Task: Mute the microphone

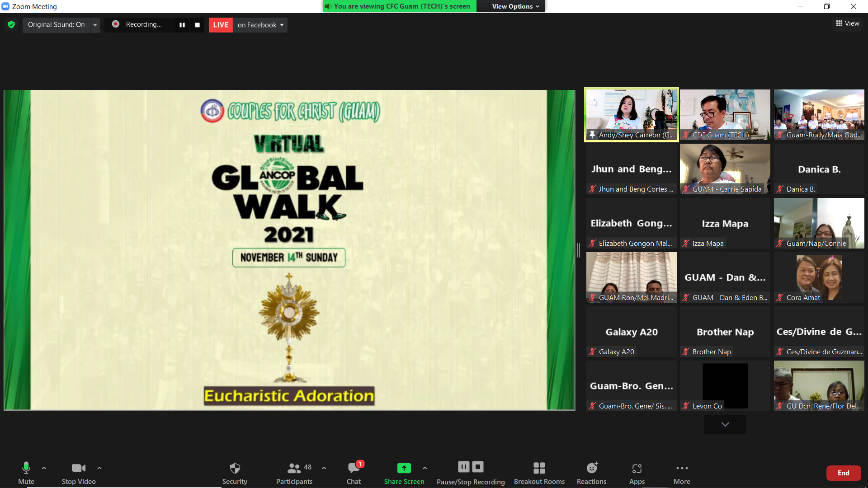Action: 26,473
